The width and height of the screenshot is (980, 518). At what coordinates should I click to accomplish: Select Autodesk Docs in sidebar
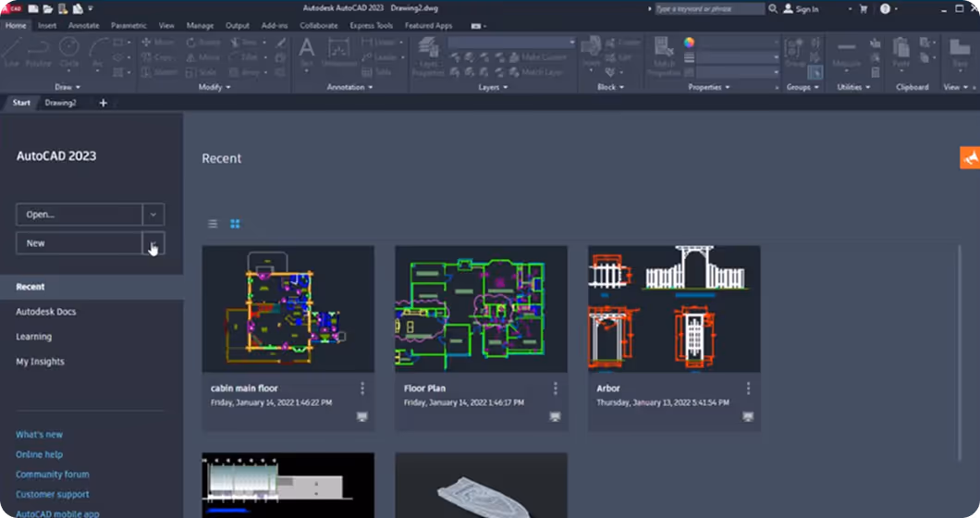[x=45, y=312]
